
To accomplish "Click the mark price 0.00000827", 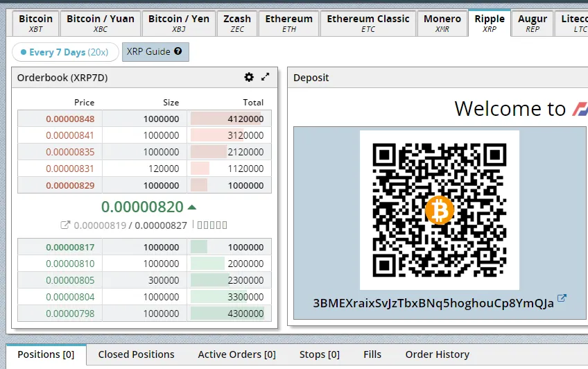I will coord(160,225).
